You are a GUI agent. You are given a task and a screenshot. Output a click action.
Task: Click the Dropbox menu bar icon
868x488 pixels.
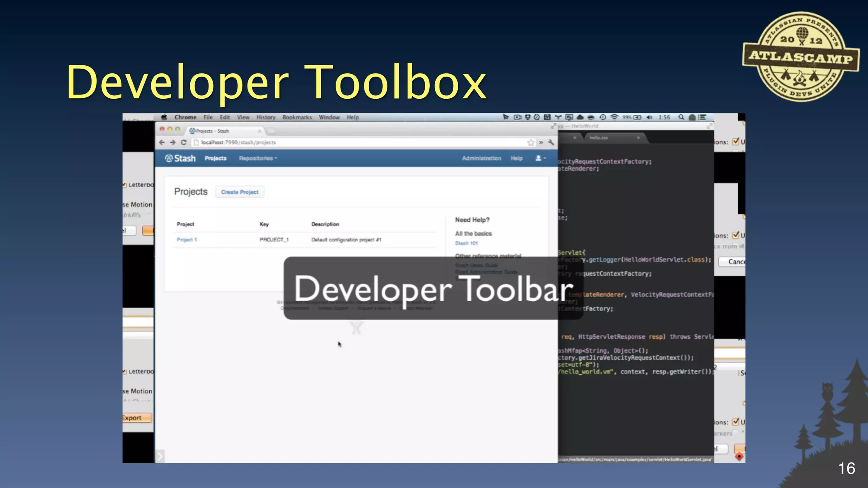pyautogui.click(x=528, y=117)
